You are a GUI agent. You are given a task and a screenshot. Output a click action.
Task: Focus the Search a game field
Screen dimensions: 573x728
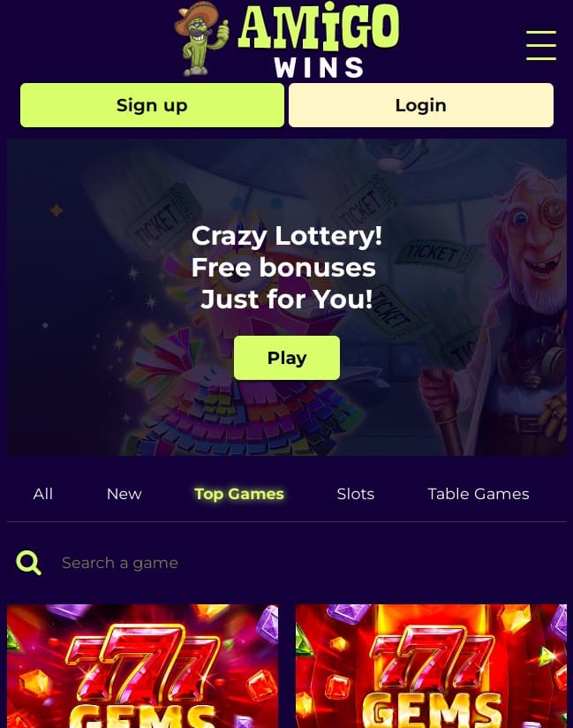(297, 563)
